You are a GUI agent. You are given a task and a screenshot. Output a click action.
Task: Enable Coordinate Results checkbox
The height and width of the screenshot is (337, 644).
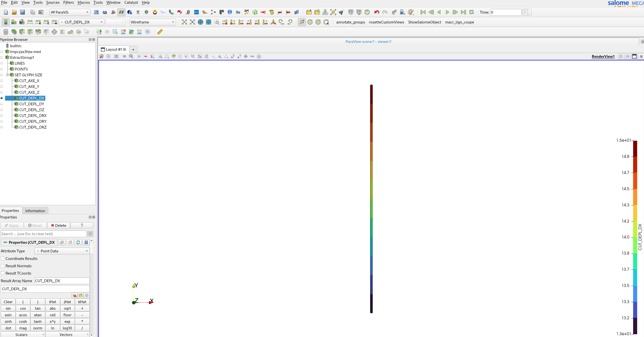point(3,258)
